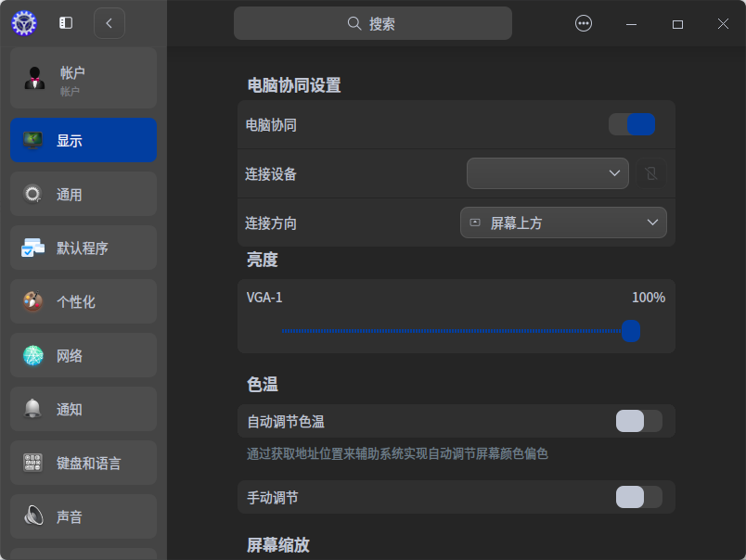Click the 帐户 avatar icon
This screenshot has height=560, width=746.
[x=34, y=78]
